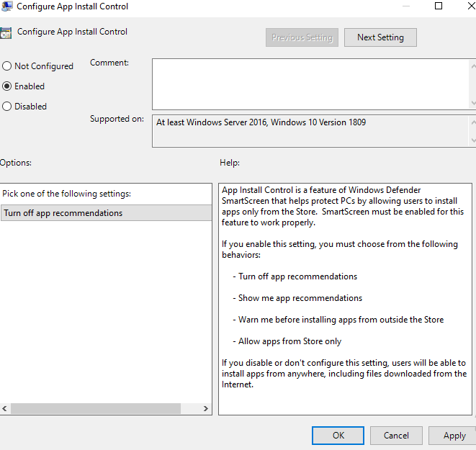Viewport: 476px width, 450px height.
Task: Click the policy setting icon beside heading
Action: [6, 33]
